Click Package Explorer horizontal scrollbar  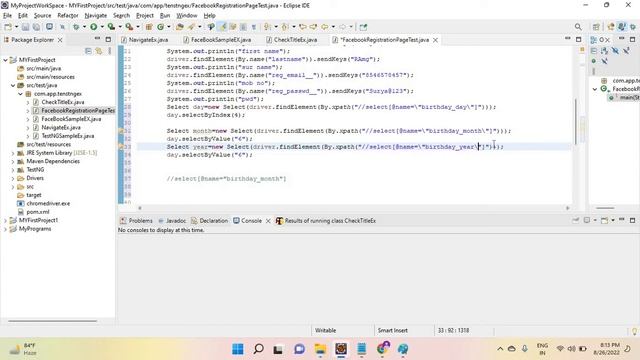click(x=52, y=321)
